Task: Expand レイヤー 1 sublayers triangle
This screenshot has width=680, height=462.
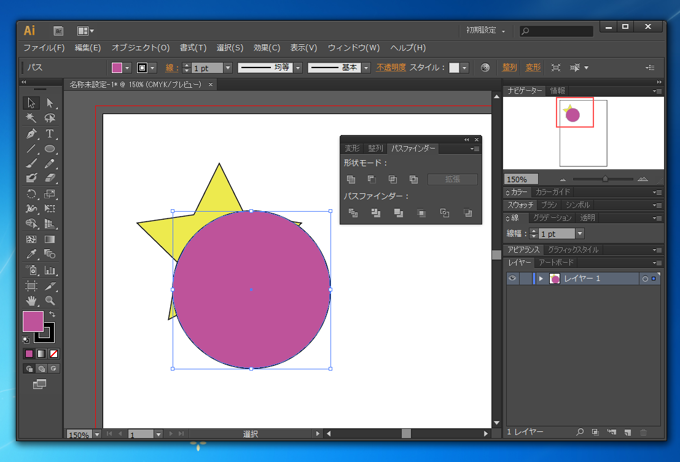Action: (x=541, y=279)
